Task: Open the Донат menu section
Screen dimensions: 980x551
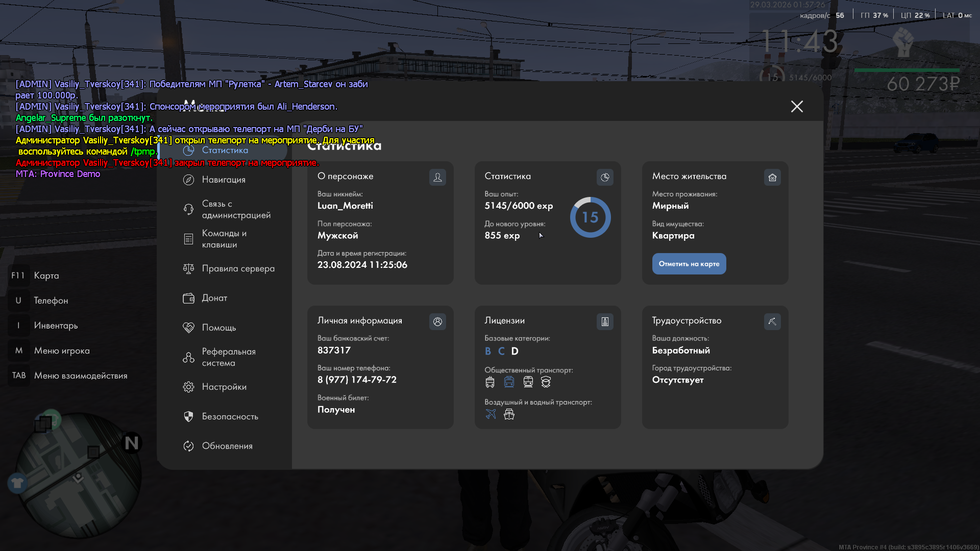Action: (x=214, y=298)
